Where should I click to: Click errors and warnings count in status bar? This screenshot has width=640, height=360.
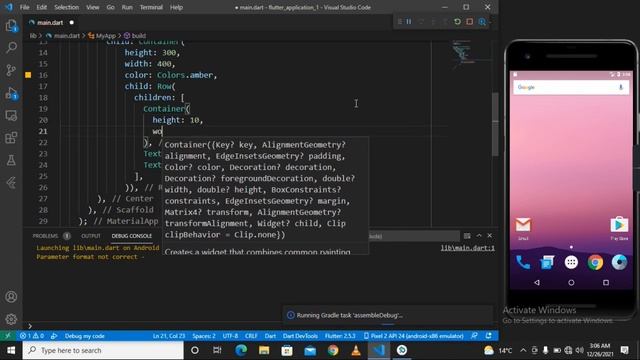pos(32,336)
